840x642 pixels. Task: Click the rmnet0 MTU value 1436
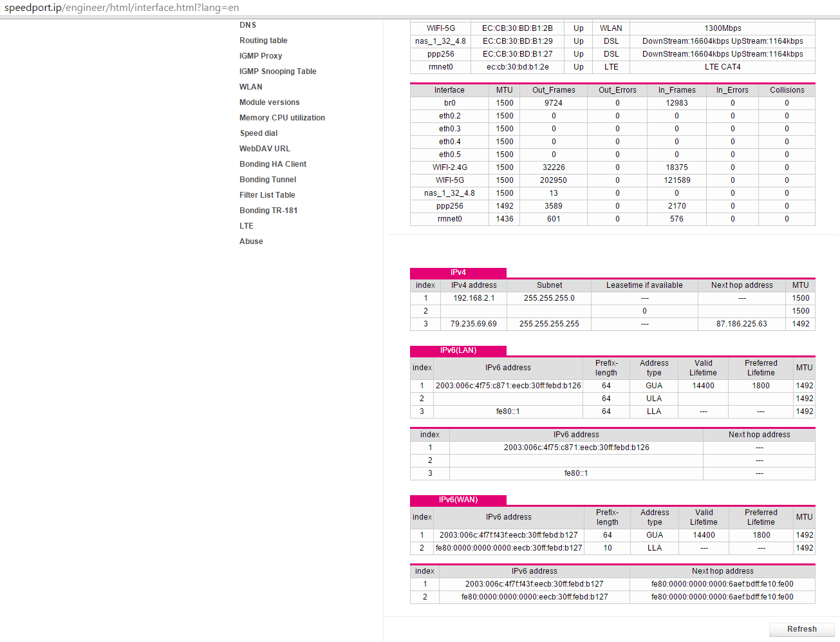point(505,219)
